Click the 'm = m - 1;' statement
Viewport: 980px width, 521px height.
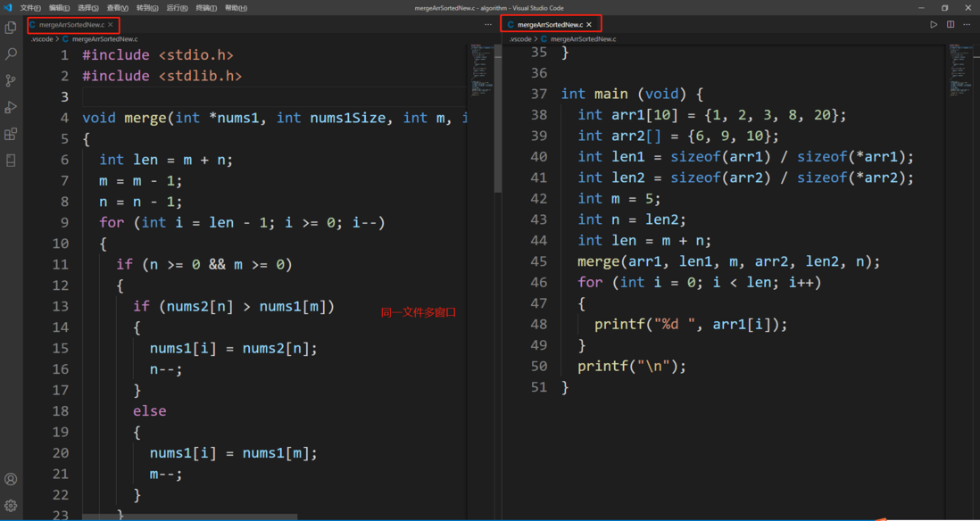pyautogui.click(x=141, y=180)
